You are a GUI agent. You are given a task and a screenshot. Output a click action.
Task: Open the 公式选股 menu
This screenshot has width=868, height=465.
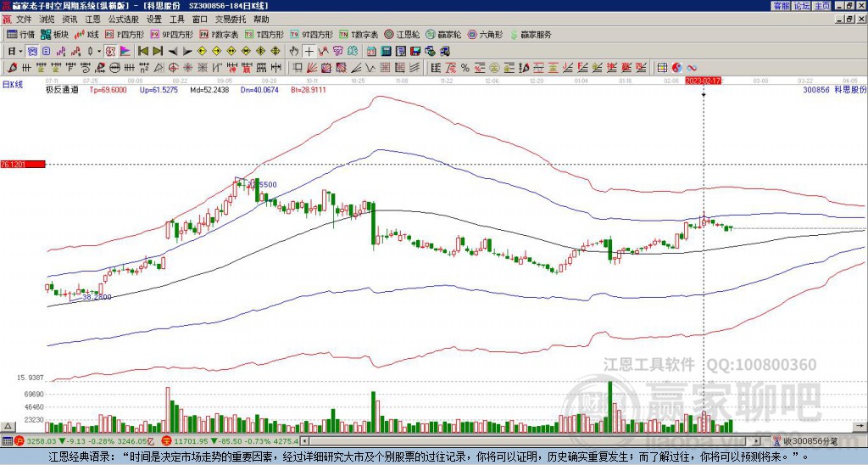(x=123, y=19)
